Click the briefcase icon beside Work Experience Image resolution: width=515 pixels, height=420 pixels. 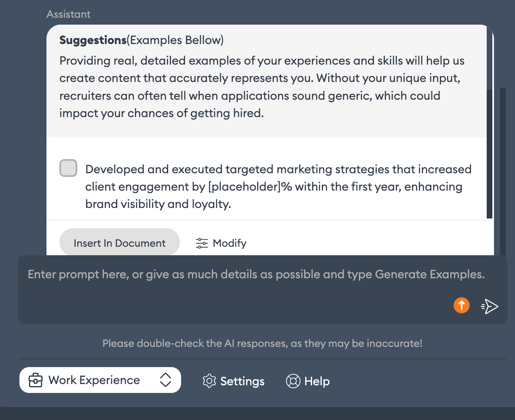[36, 380]
